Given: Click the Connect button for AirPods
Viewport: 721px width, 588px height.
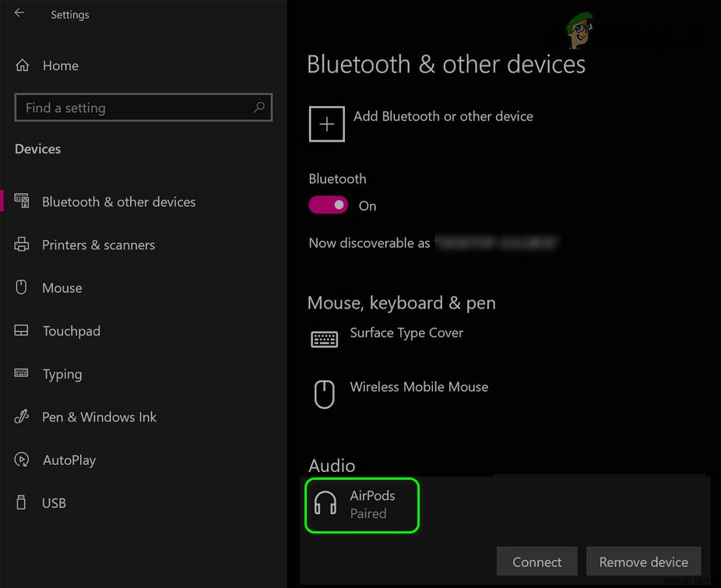Looking at the screenshot, I should (537, 562).
